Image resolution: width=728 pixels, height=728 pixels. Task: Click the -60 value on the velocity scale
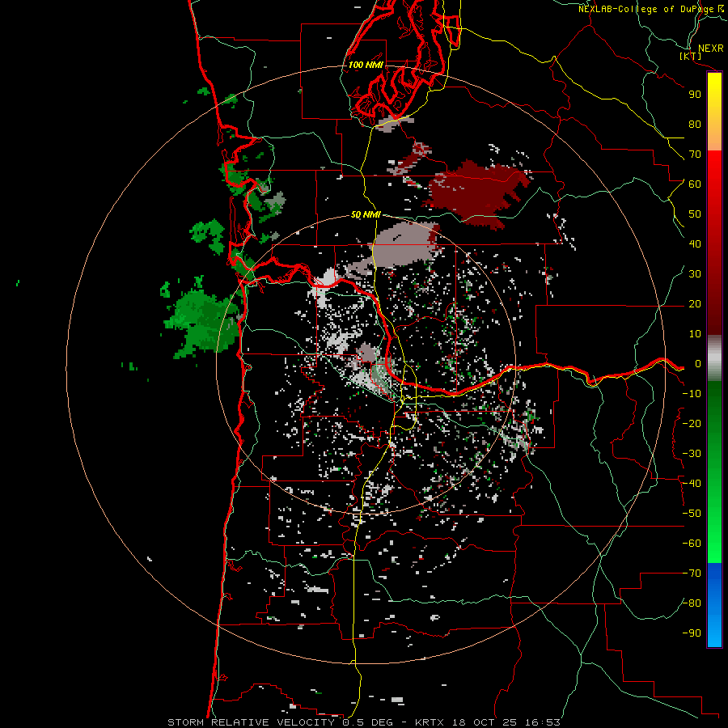tap(692, 544)
